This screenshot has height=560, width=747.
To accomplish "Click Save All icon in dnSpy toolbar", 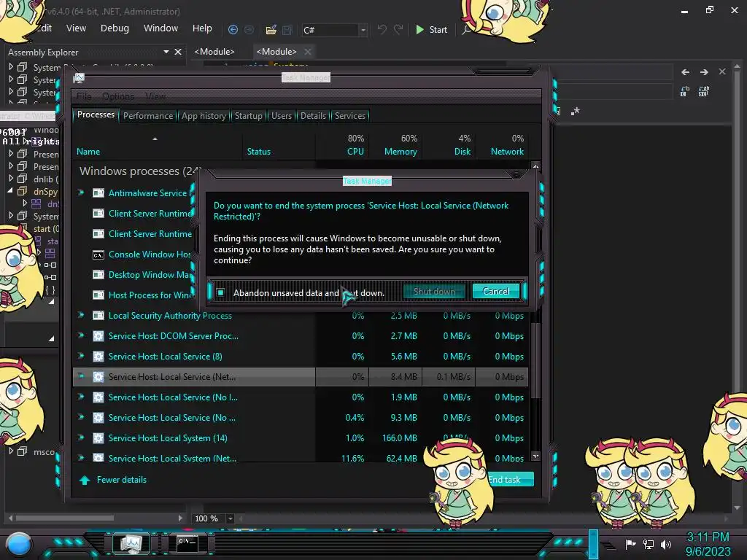I will point(287,30).
